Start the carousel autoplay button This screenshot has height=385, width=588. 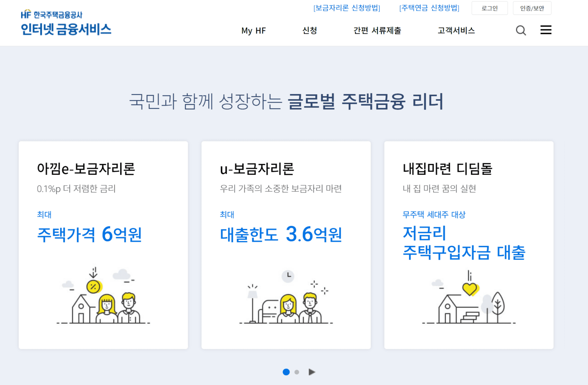tap(312, 372)
